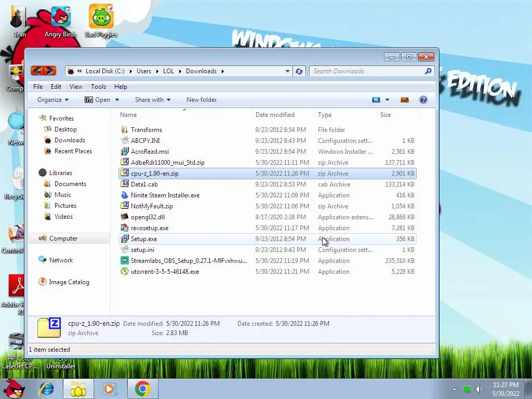Open Angry Birds desktop shortcut

[x=60, y=21]
